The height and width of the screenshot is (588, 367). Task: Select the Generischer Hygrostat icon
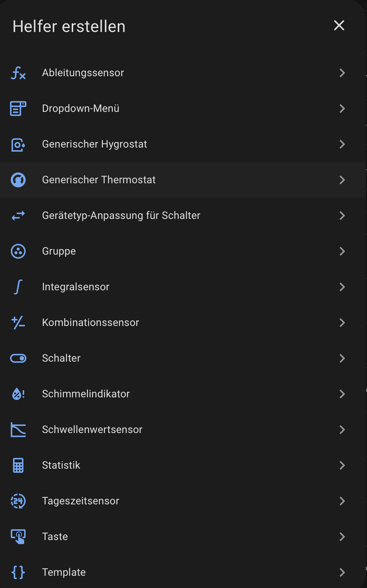click(18, 144)
